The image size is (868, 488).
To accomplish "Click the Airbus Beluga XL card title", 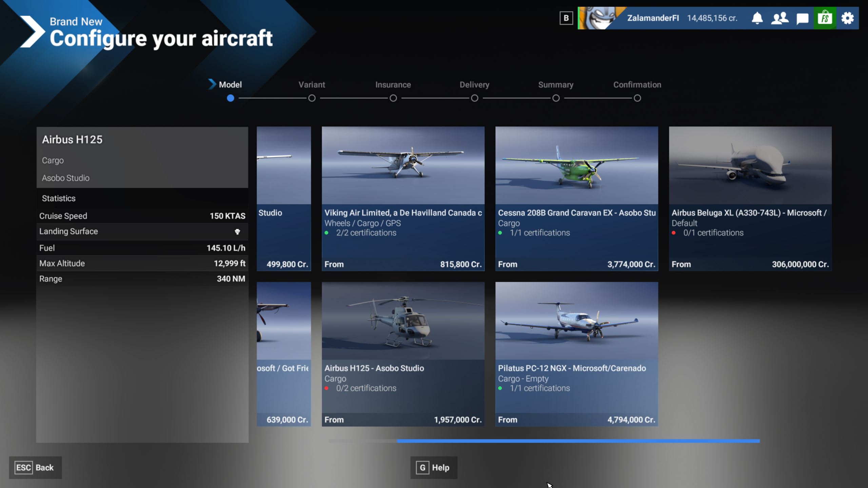I will tap(749, 213).
